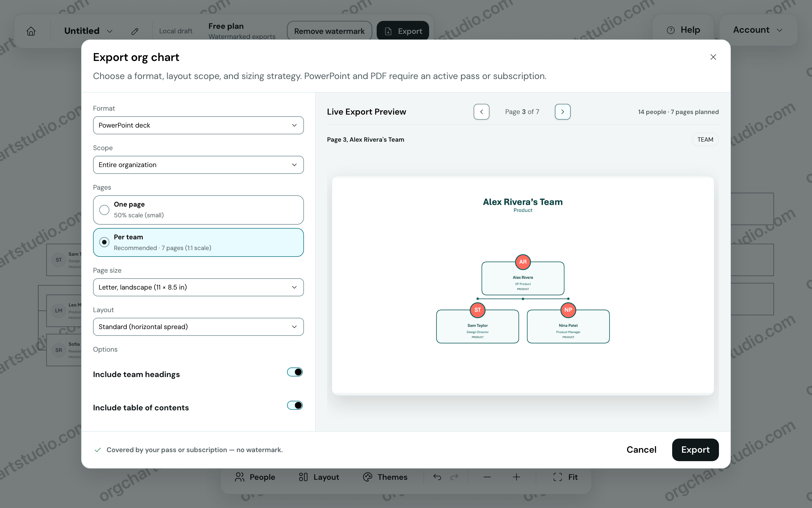This screenshot has height=508, width=812.
Task: Expand the Untitled document menu
Action: click(88, 31)
